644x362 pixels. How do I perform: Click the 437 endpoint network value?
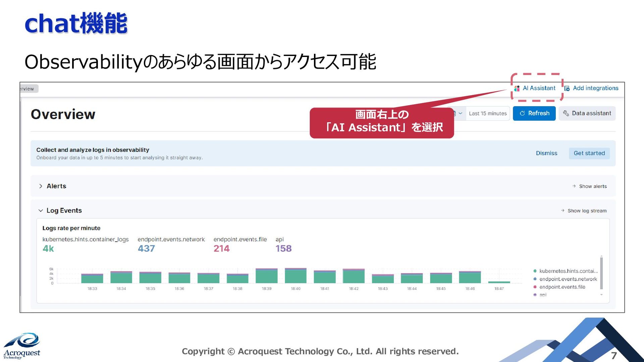(146, 248)
